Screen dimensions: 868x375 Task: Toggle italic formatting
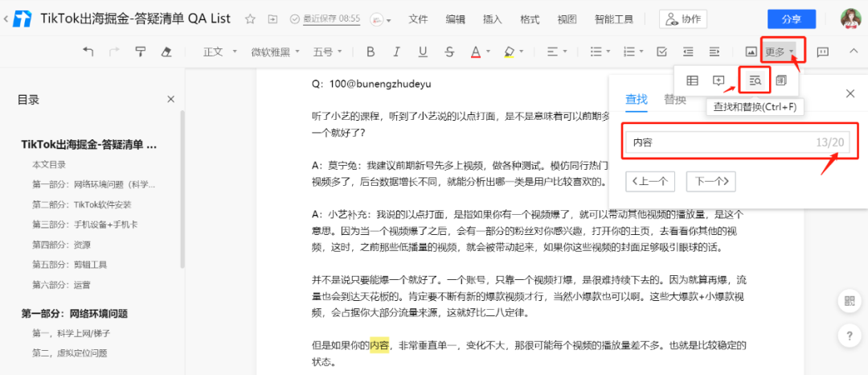[x=396, y=52]
